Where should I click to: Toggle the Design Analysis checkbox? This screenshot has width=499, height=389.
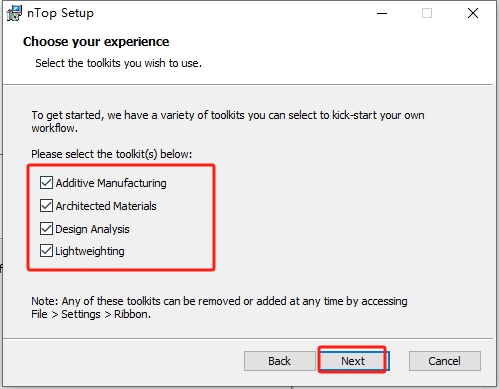pyautogui.click(x=46, y=229)
